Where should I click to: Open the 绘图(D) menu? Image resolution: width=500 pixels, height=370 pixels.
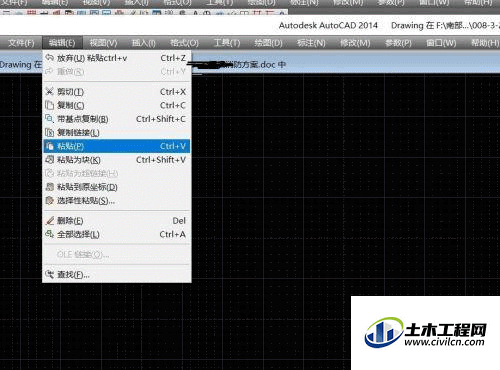(268, 43)
